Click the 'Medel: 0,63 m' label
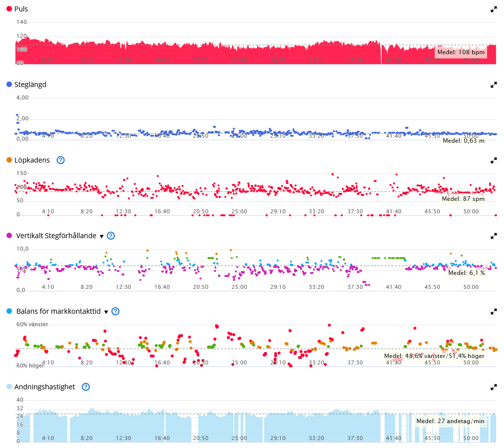 click(464, 141)
